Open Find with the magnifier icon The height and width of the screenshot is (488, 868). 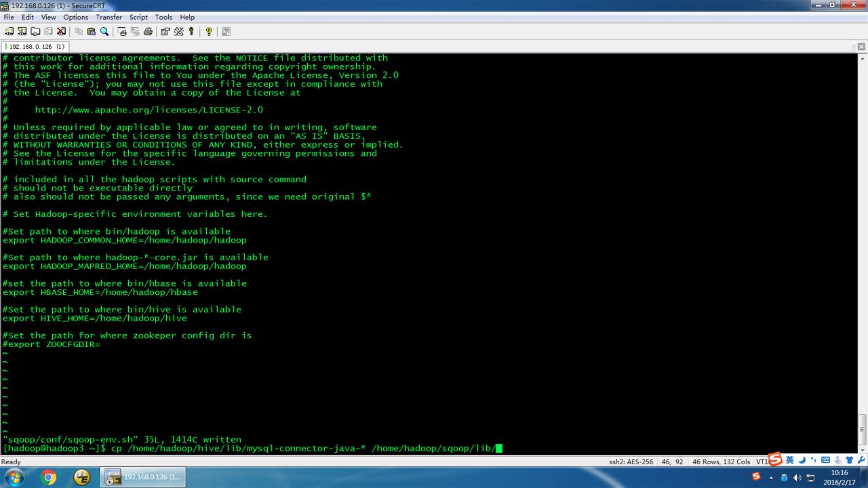(x=104, y=31)
